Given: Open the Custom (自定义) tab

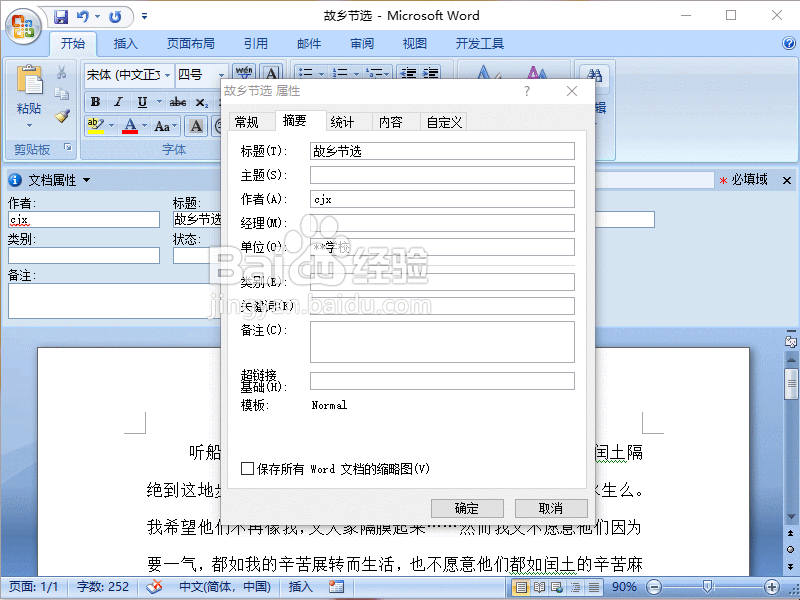Looking at the screenshot, I should click(x=444, y=122).
